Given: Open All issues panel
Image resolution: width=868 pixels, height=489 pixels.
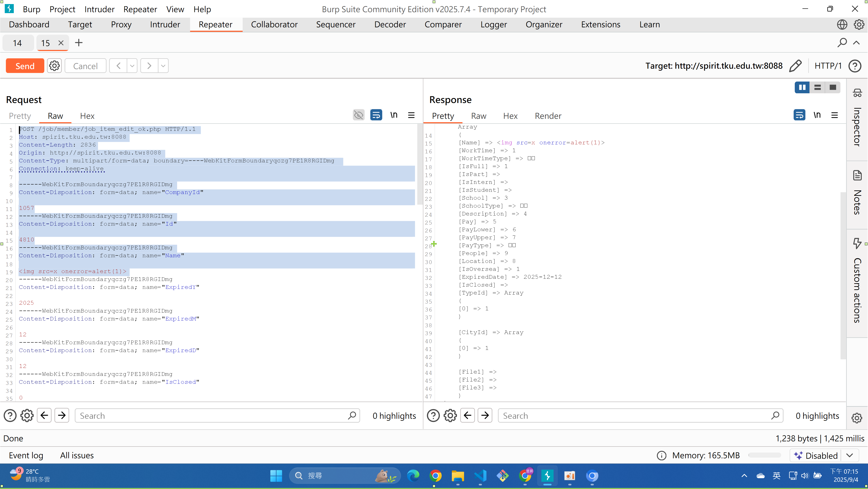Looking at the screenshot, I should point(77,455).
